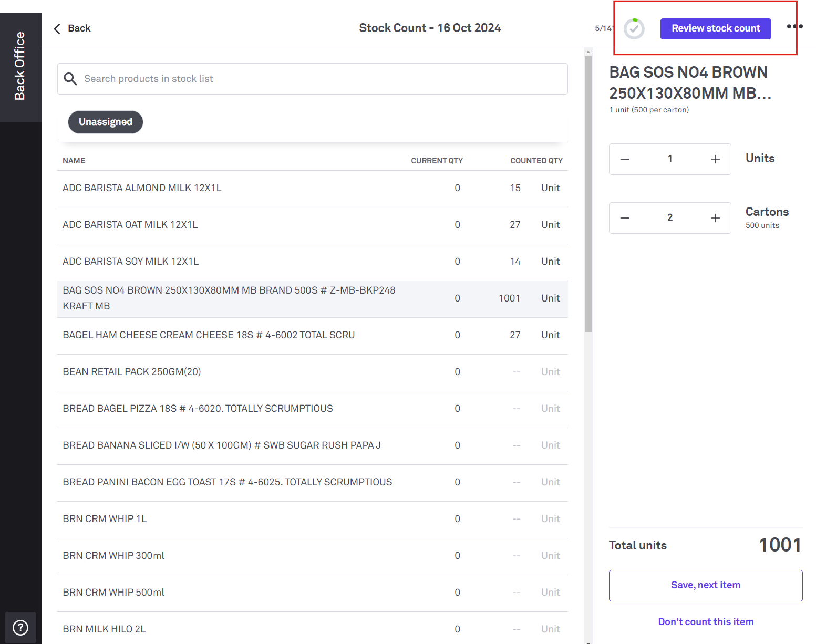Viewport: 816px width, 644px height.
Task: Toggle the Unassigned filter chip
Action: [x=106, y=122]
